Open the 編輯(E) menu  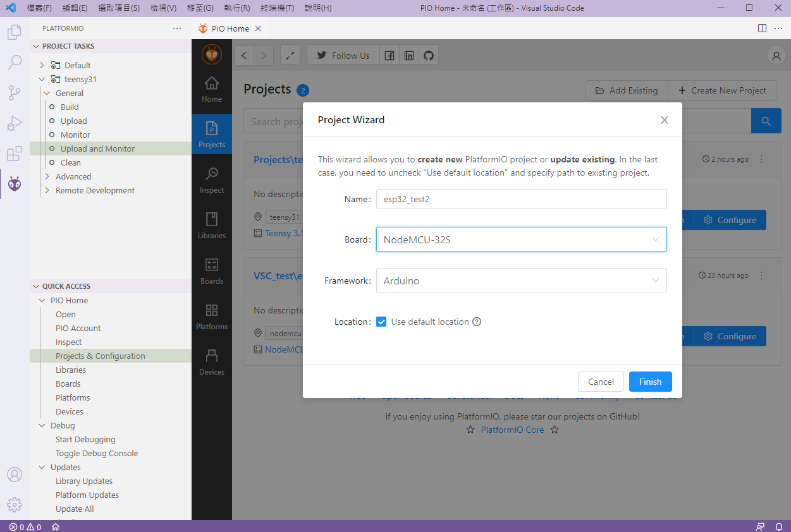[x=75, y=8]
